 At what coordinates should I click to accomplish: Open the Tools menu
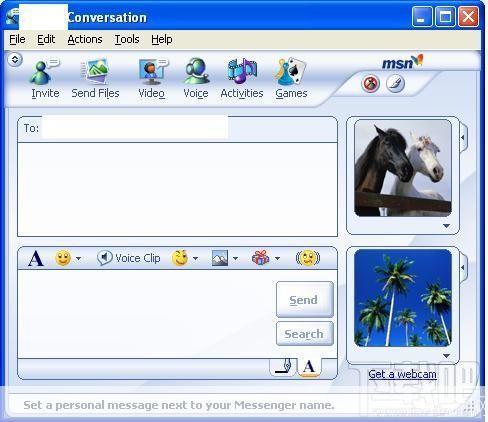coord(127,39)
